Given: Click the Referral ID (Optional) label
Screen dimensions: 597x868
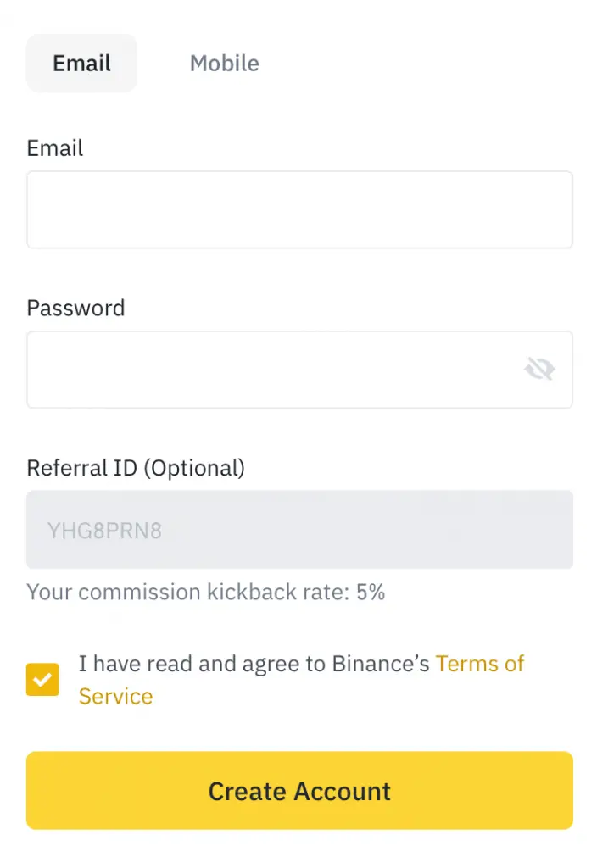Looking at the screenshot, I should pyautogui.click(x=136, y=468).
